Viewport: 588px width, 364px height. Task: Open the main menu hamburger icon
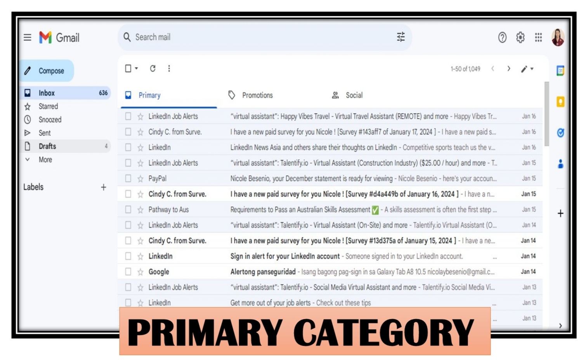tap(28, 37)
